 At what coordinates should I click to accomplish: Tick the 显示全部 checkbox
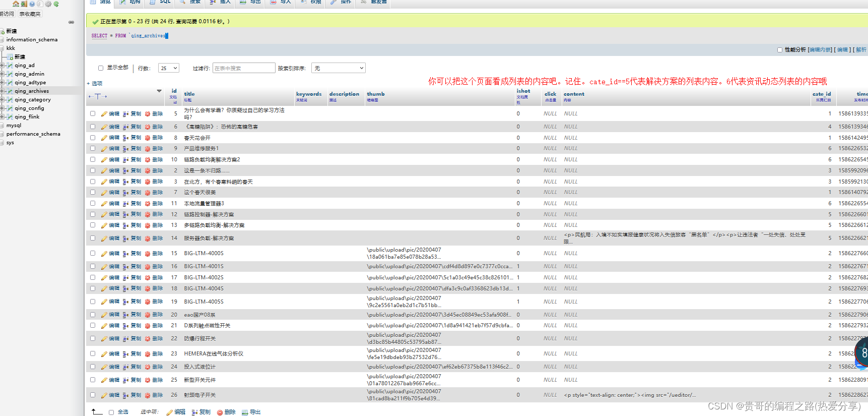coord(101,68)
